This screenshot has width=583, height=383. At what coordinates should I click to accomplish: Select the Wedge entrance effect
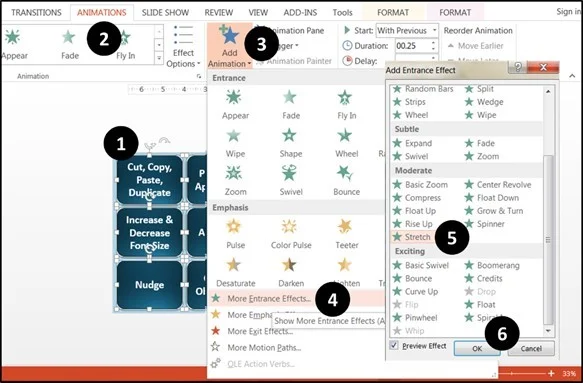pos(484,102)
